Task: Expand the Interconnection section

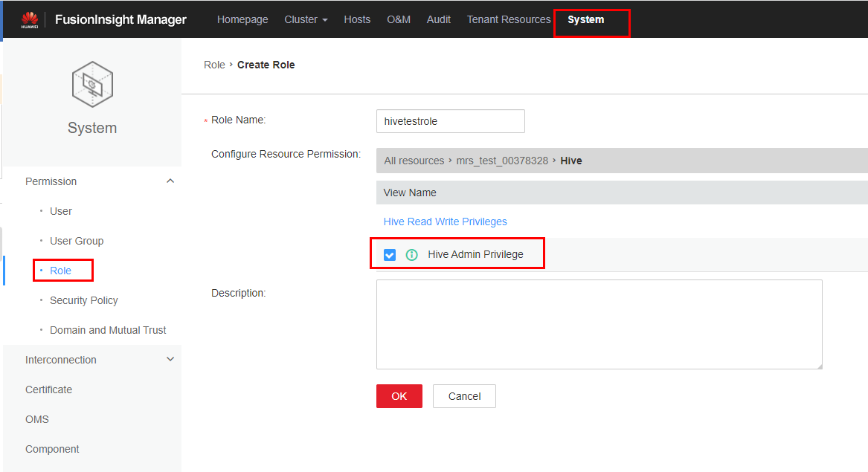Action: (170, 360)
